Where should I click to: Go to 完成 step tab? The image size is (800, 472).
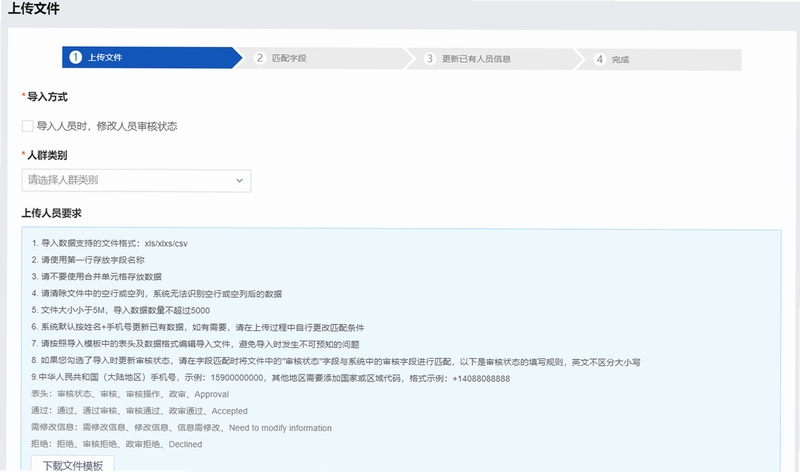(x=659, y=60)
